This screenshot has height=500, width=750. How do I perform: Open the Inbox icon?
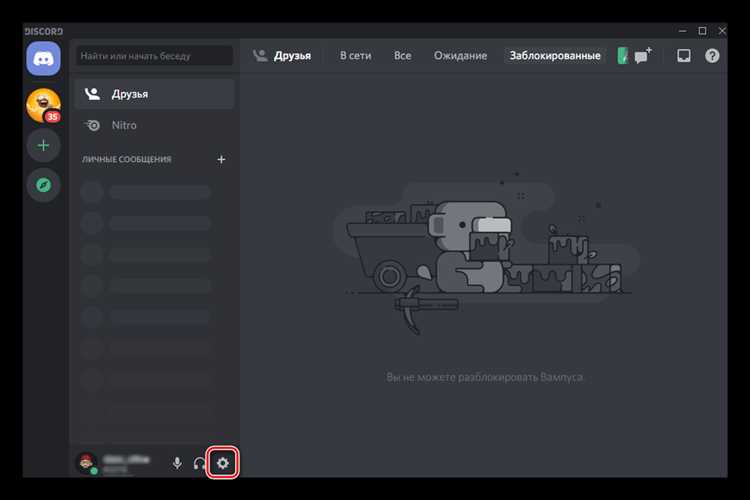tap(684, 56)
